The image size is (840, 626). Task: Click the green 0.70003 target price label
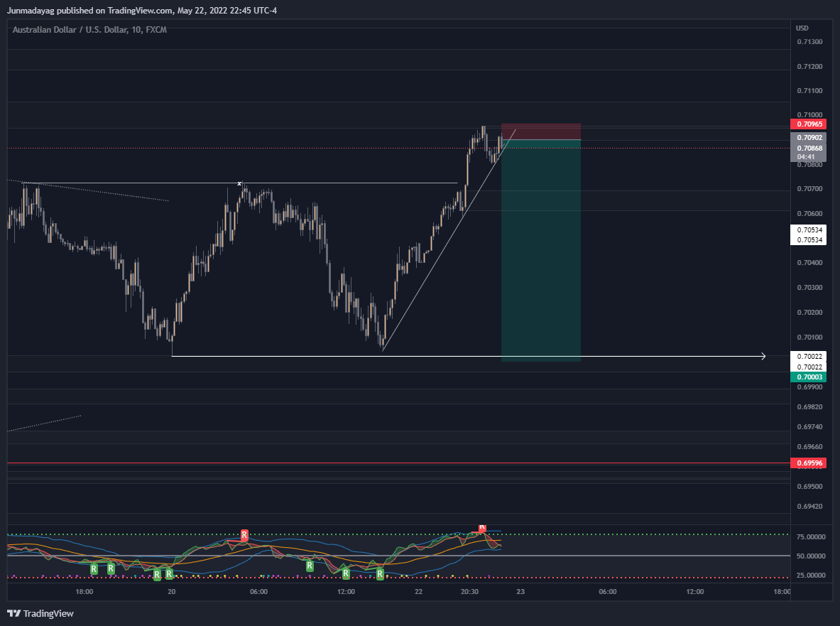(x=809, y=377)
